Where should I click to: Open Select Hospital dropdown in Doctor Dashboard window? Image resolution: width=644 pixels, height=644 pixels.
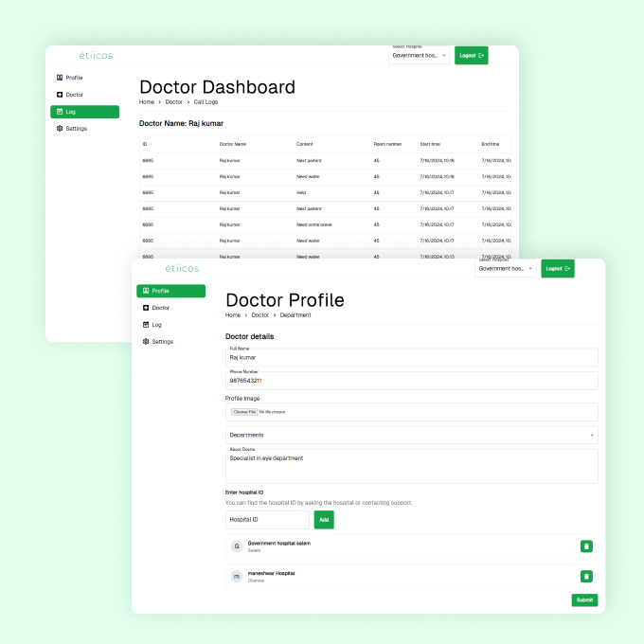coord(419,56)
